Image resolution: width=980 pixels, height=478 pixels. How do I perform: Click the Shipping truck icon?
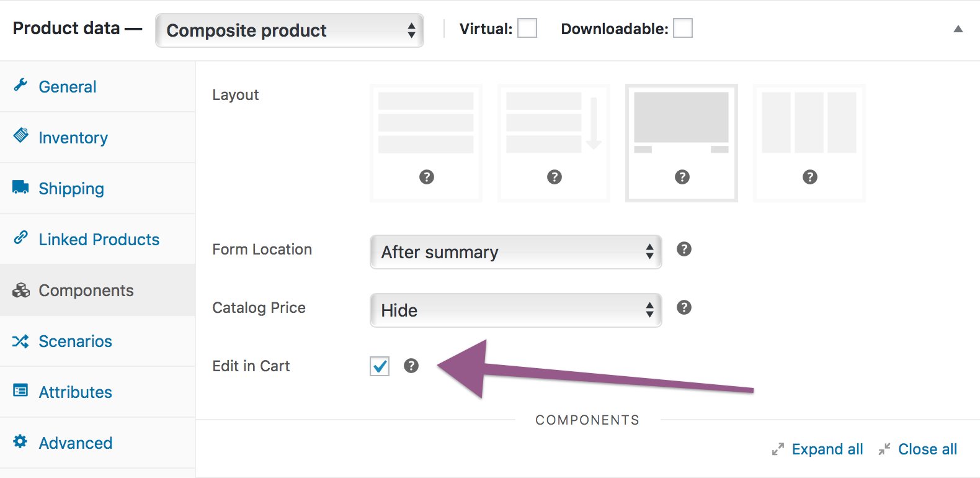click(x=20, y=187)
